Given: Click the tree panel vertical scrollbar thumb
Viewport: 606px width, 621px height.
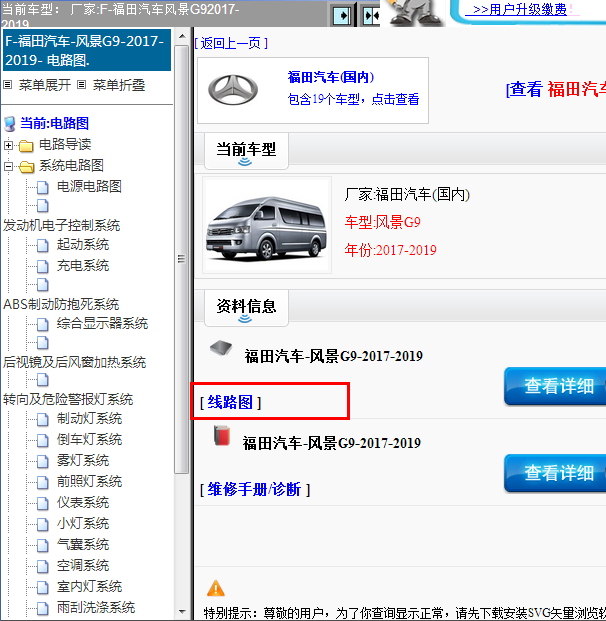Looking at the screenshot, I should pos(182,259).
